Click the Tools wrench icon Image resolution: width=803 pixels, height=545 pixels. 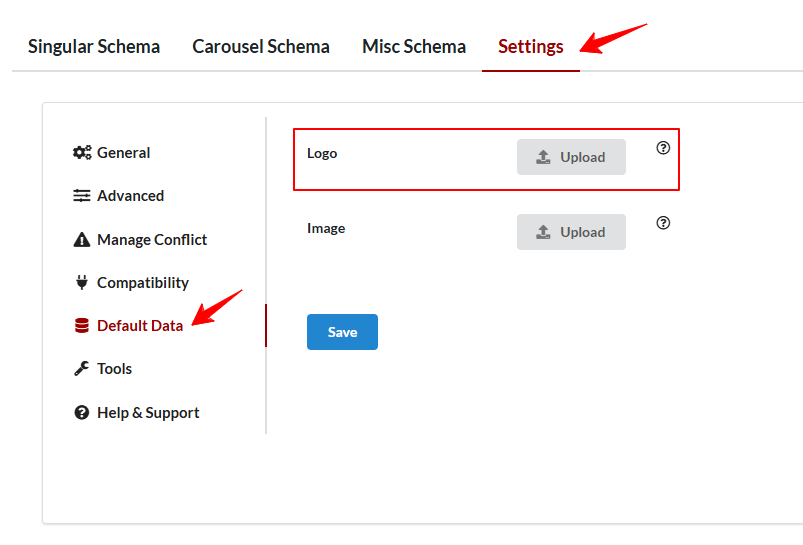pos(82,368)
